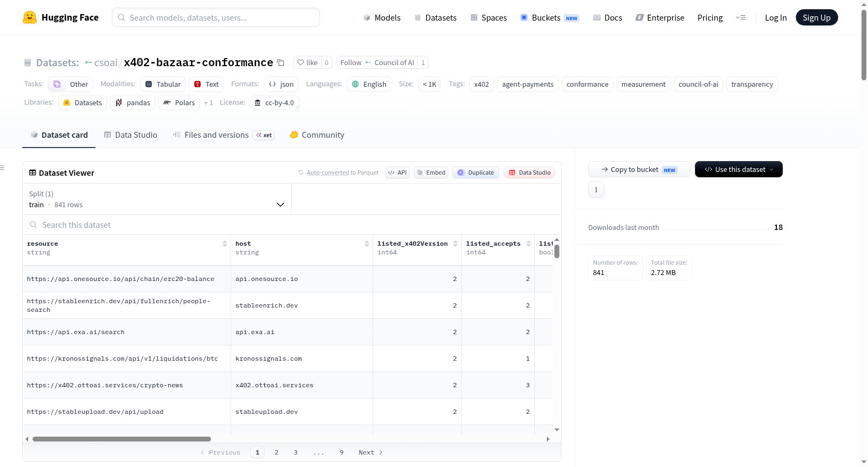Select the Other task tag
The width and height of the screenshot is (868, 467).
71,84
